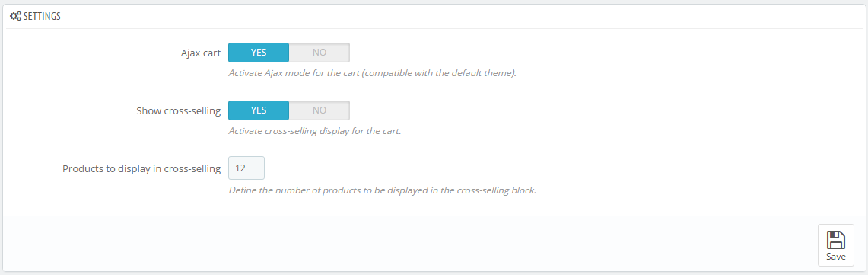
Task: Set Show cross-selling to YES
Action: [x=259, y=110]
